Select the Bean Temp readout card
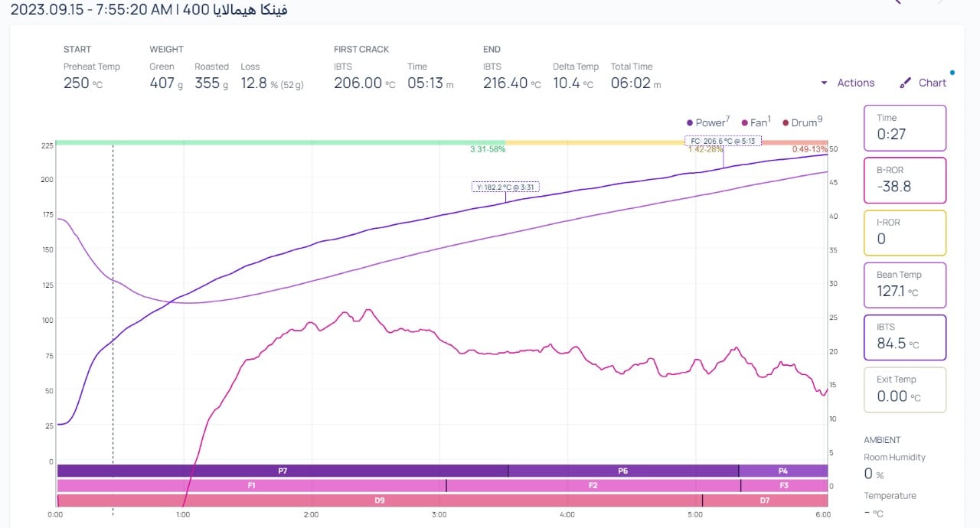The image size is (980, 528). [x=905, y=285]
